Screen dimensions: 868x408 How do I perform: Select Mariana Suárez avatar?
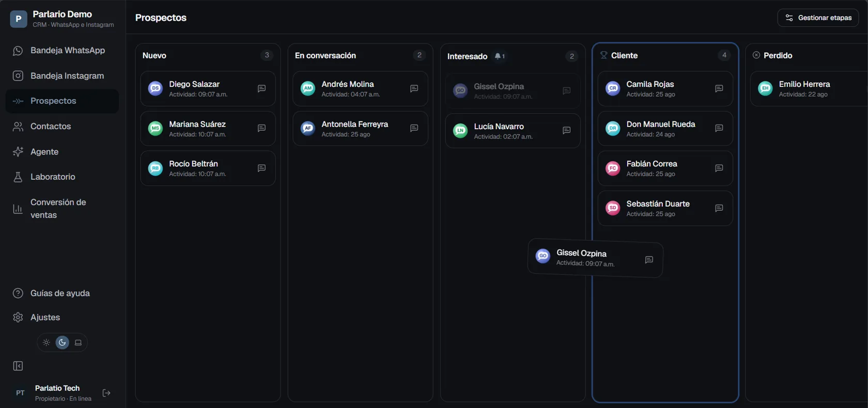[156, 129]
